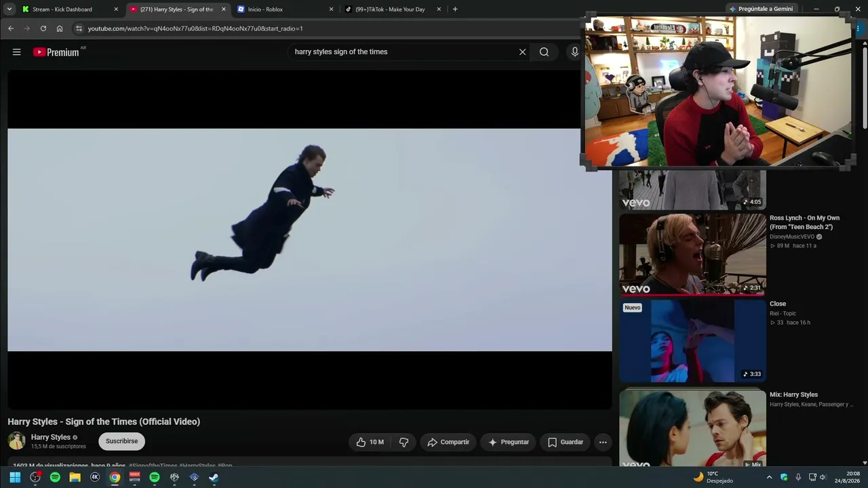Click the Pregúntale a Gemini button
Viewport: 868px width, 488px height.
tap(760, 9)
